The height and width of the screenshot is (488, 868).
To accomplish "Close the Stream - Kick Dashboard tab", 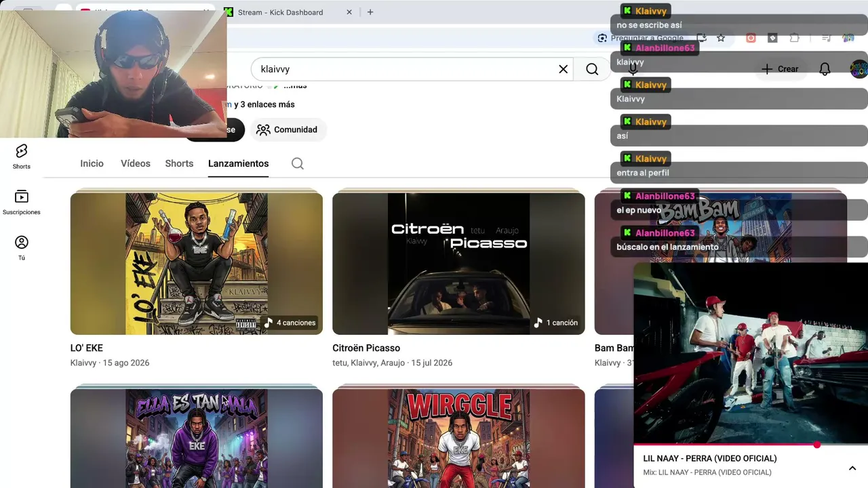I will pyautogui.click(x=349, y=12).
